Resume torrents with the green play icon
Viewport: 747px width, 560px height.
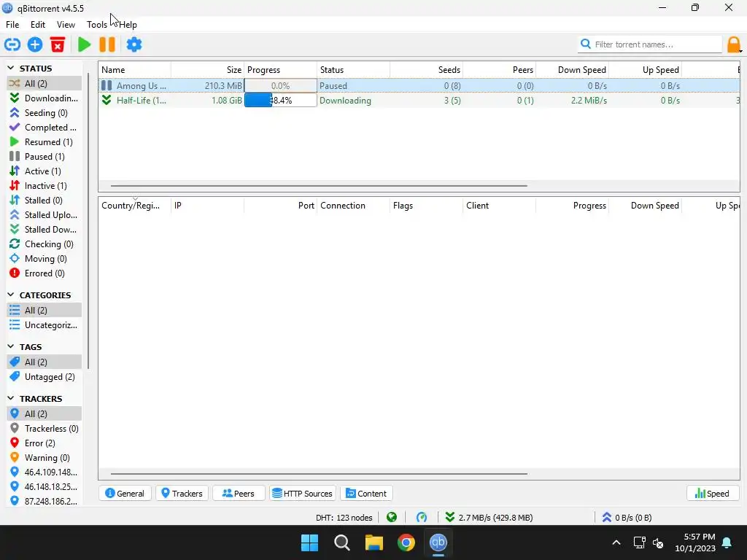(x=85, y=44)
